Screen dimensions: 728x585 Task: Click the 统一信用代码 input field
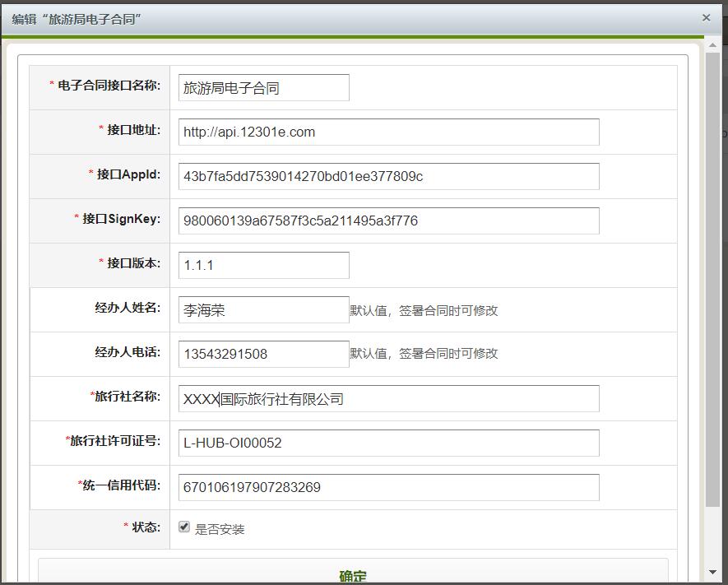pos(388,487)
